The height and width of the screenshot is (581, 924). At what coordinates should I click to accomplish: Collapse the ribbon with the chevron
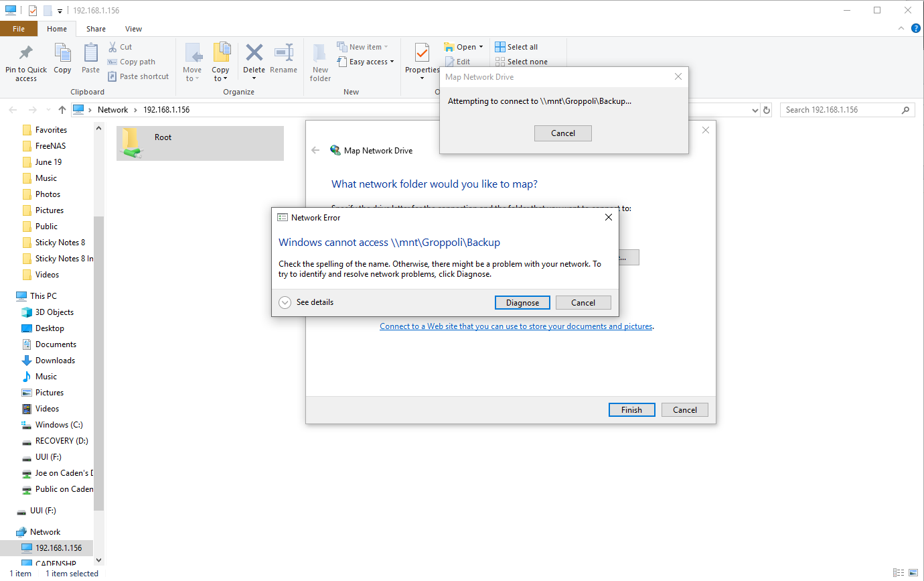pos(901,28)
